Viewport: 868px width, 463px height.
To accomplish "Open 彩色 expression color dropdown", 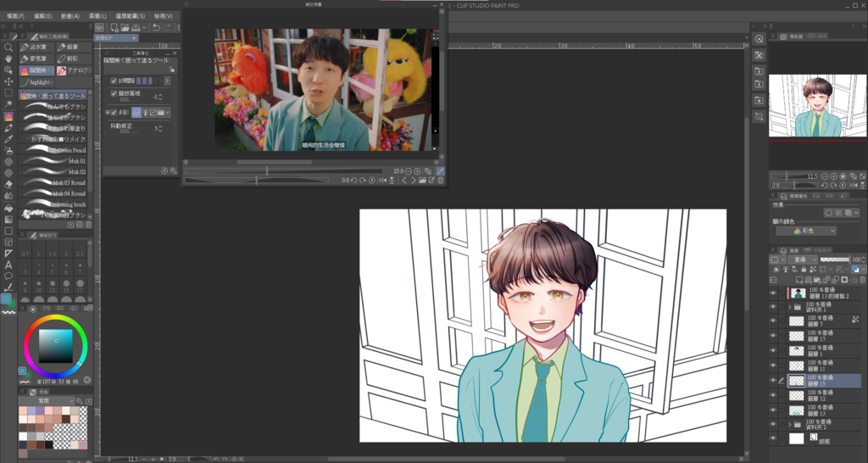I will pos(806,231).
